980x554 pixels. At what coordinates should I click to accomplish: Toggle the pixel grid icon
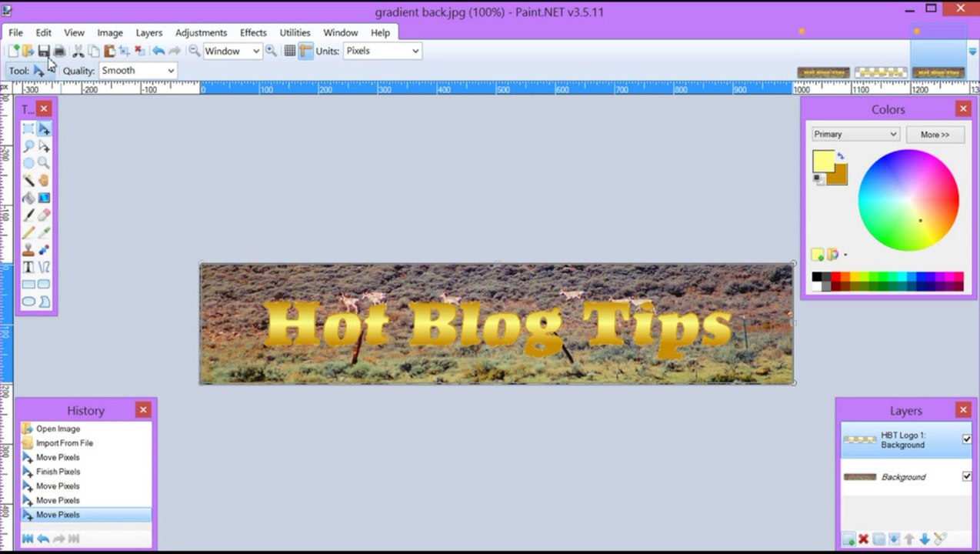tap(290, 51)
